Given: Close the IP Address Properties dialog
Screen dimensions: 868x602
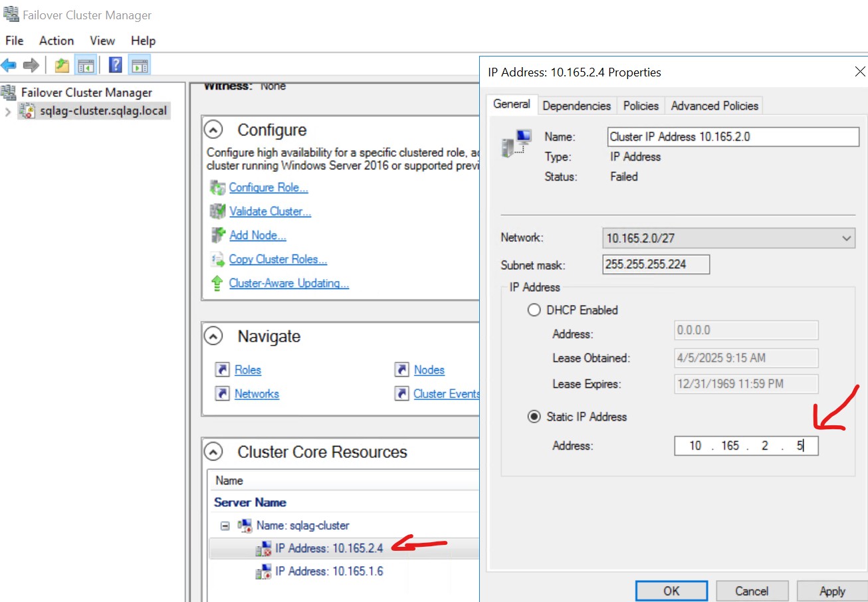Looking at the screenshot, I should click(860, 72).
